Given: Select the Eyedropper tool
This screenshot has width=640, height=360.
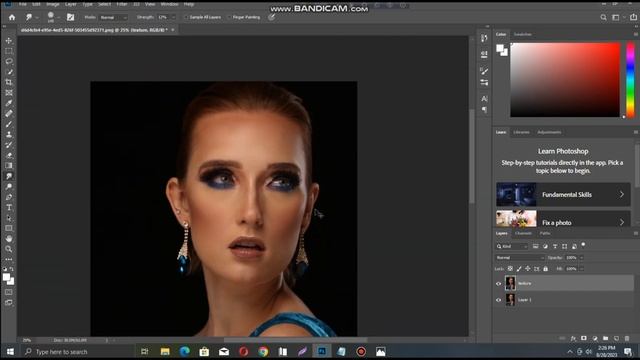Looking at the screenshot, I should (x=9, y=103).
